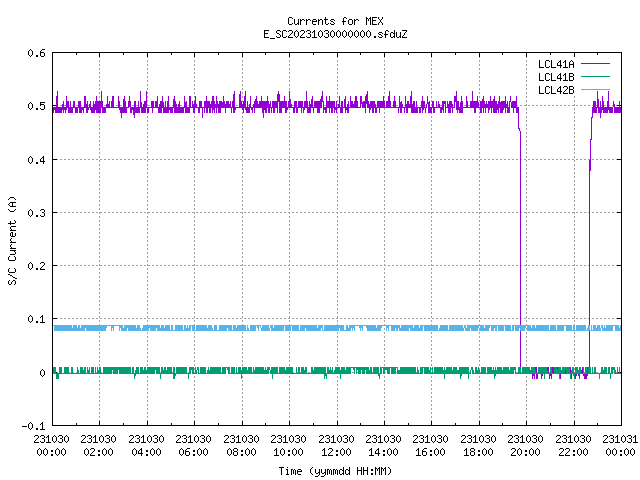The image size is (640, 480).
Task: Click the LCL41A legend label
Action: click(x=556, y=64)
